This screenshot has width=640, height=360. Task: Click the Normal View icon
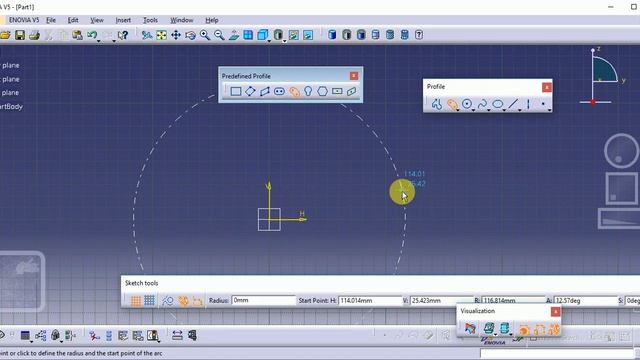(x=233, y=35)
